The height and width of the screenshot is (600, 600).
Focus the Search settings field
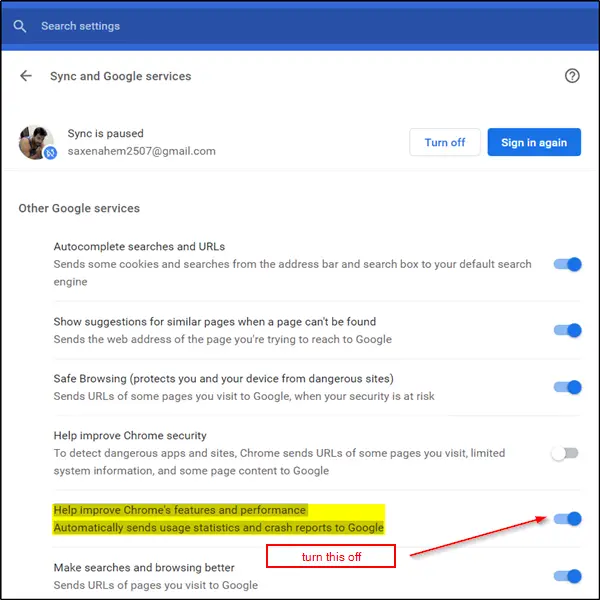(300, 26)
